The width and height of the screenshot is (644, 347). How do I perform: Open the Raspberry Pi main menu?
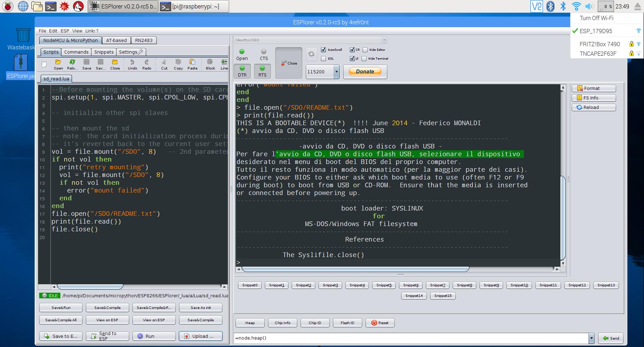(x=8, y=6)
